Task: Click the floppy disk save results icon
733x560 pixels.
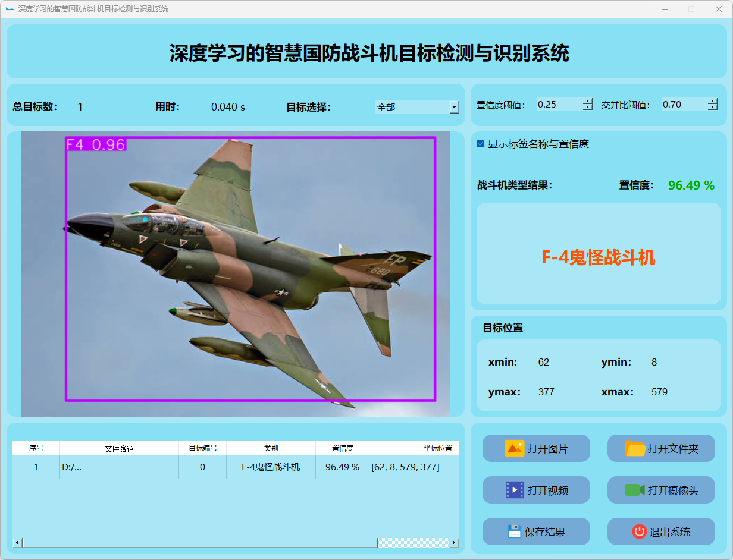Action: point(514,531)
